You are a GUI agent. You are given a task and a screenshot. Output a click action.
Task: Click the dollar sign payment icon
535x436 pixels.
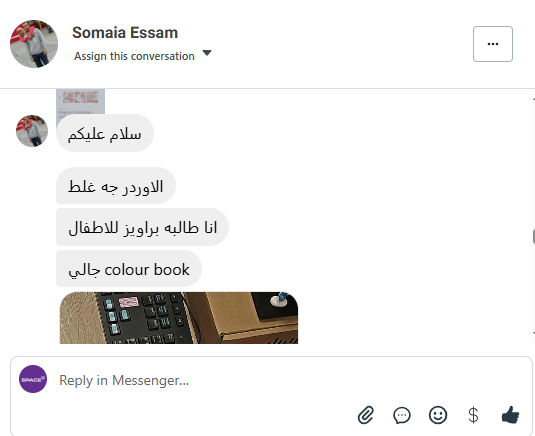[473, 415]
